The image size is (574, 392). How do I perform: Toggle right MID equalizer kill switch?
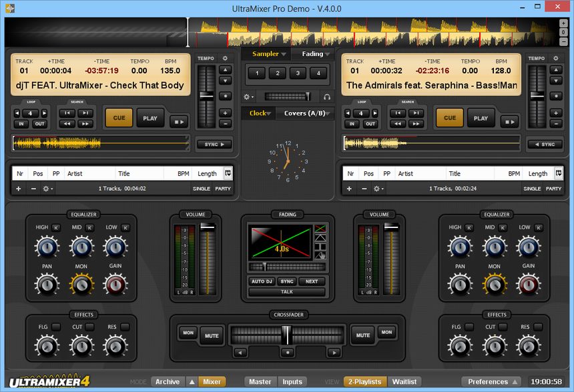pyautogui.click(x=503, y=227)
